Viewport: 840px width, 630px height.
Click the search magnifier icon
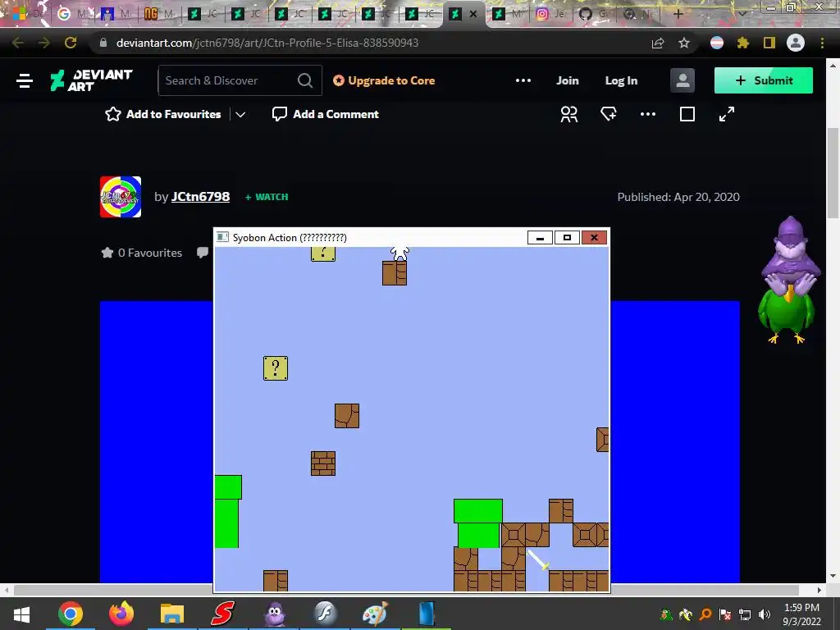click(305, 80)
